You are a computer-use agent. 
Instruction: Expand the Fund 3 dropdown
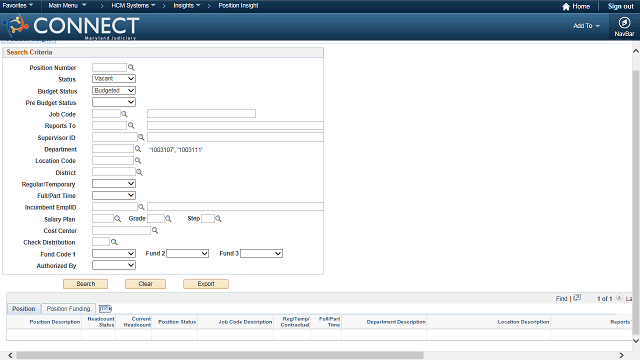tap(262, 253)
